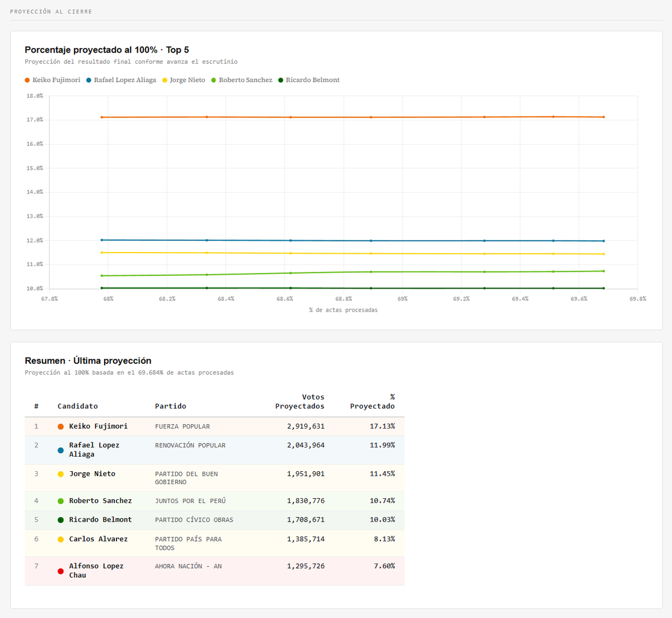Click PARTIDO DEL BUEN GOBIERNO party cell
The height and width of the screenshot is (618, 672).
pyautogui.click(x=186, y=478)
